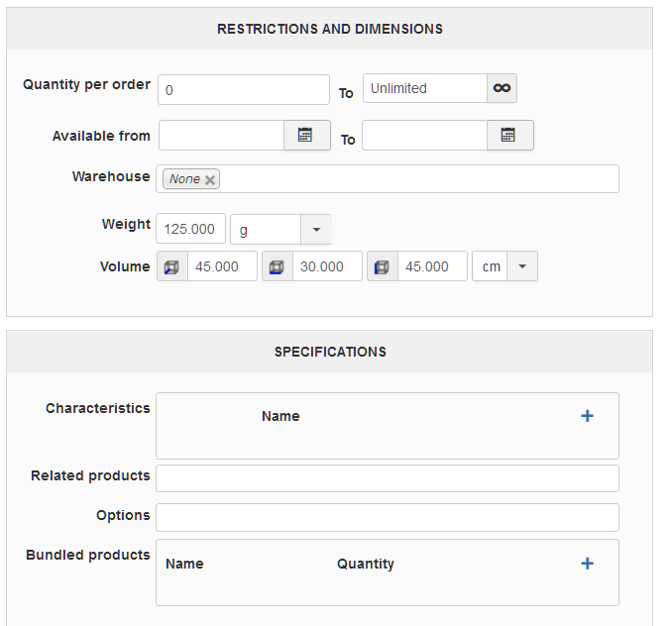Click the cube icon before first volume field
672x626 pixels.
[x=171, y=266]
